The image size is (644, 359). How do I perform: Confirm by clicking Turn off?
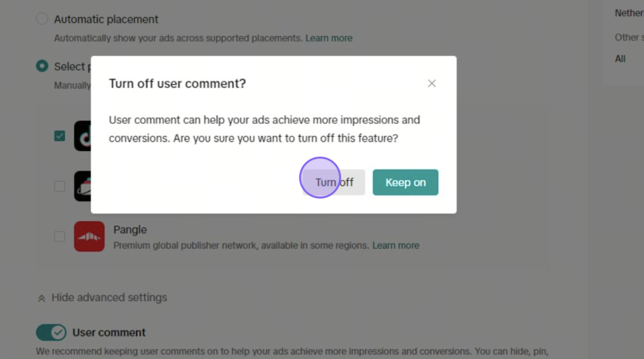click(x=334, y=182)
